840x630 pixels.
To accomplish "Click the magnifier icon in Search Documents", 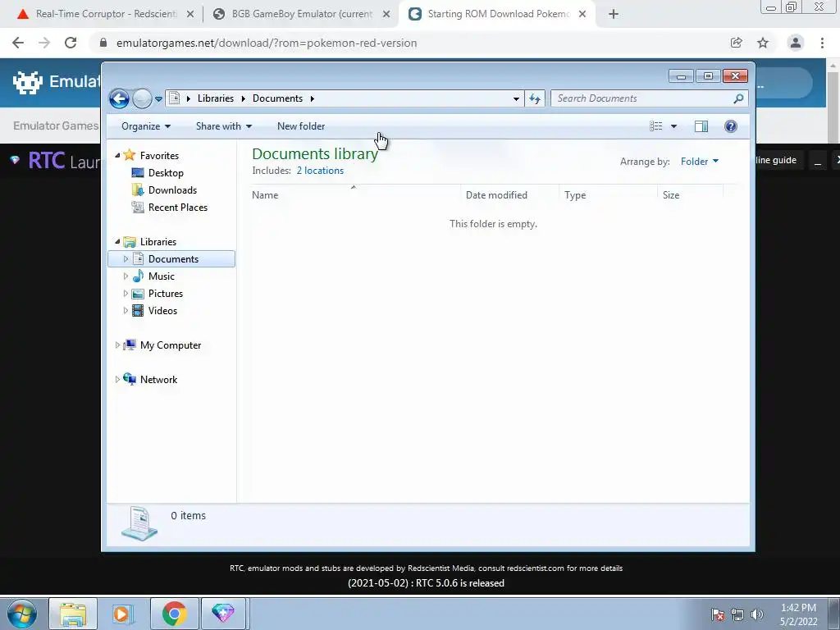I will pyautogui.click(x=738, y=98).
